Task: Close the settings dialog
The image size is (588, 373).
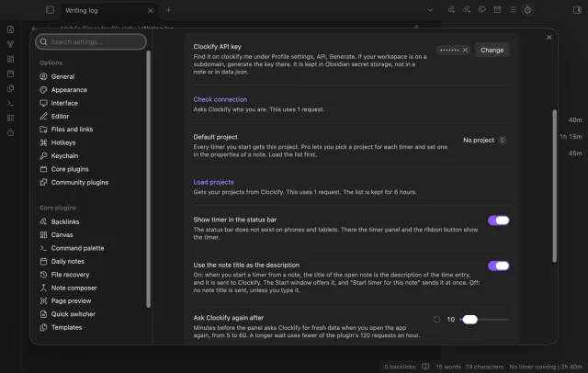Action: click(549, 38)
